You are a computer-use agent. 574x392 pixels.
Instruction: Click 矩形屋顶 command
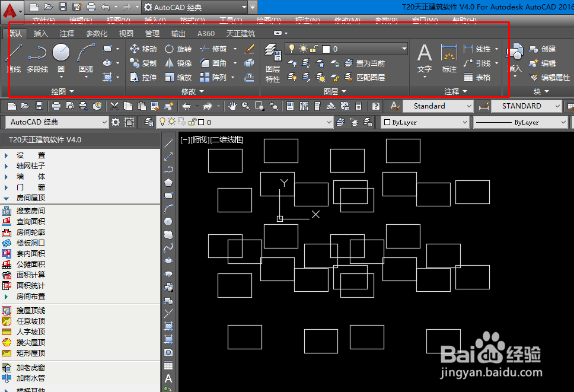[x=24, y=353]
